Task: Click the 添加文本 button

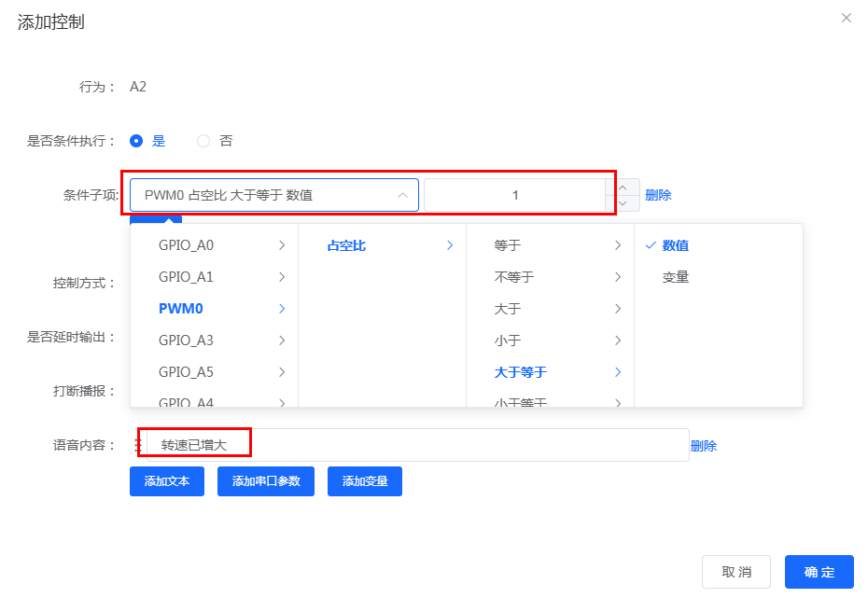Action: click(166, 481)
